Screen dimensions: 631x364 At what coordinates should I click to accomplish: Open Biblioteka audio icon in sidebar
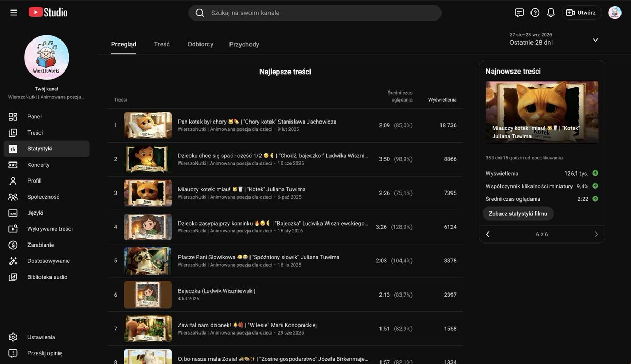click(x=13, y=277)
